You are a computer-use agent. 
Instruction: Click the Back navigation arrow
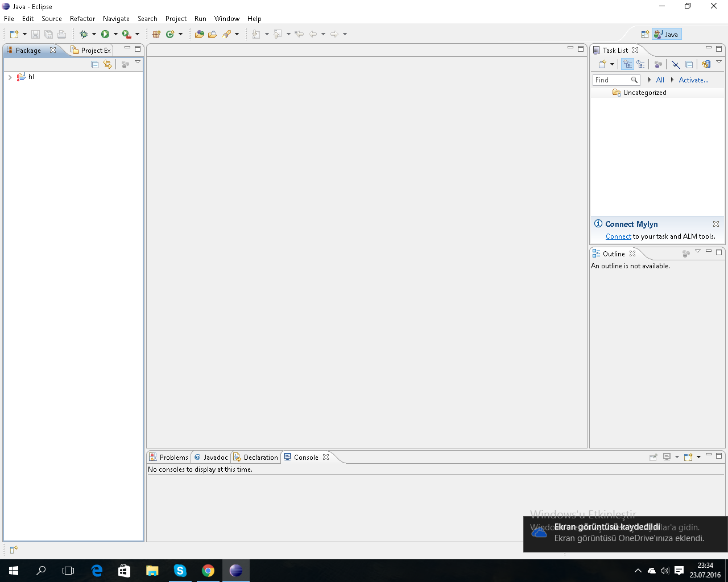(x=313, y=34)
